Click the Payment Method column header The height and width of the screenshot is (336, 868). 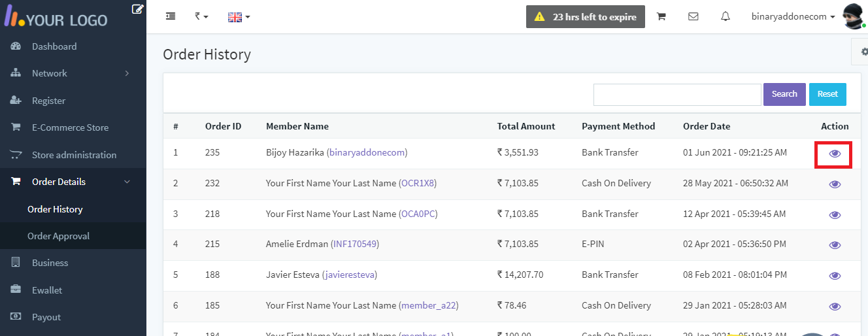pyautogui.click(x=618, y=126)
